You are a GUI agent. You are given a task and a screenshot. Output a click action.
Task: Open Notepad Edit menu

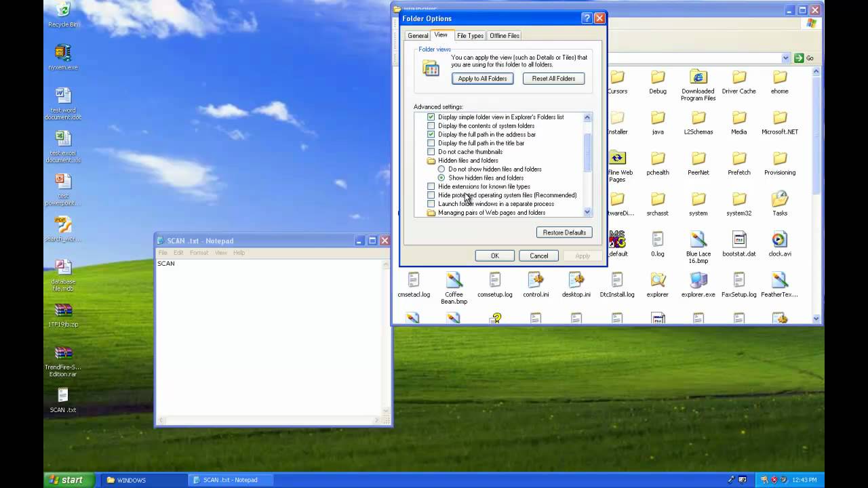[x=178, y=253]
